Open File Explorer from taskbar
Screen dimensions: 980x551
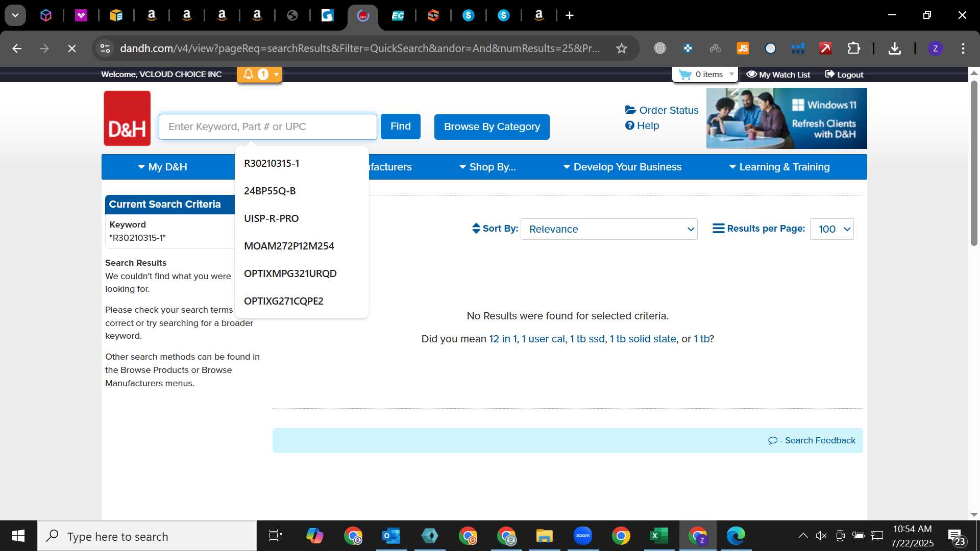tap(544, 536)
